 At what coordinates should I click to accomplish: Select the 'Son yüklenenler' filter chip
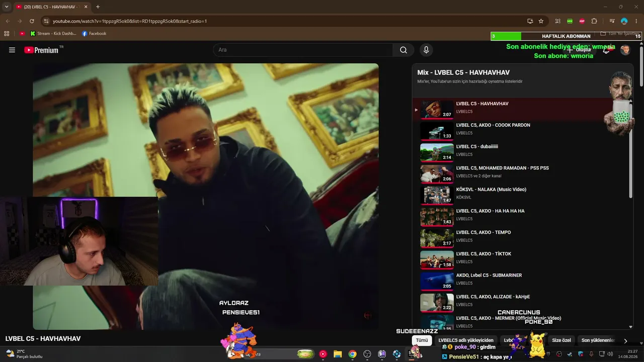coord(598,340)
